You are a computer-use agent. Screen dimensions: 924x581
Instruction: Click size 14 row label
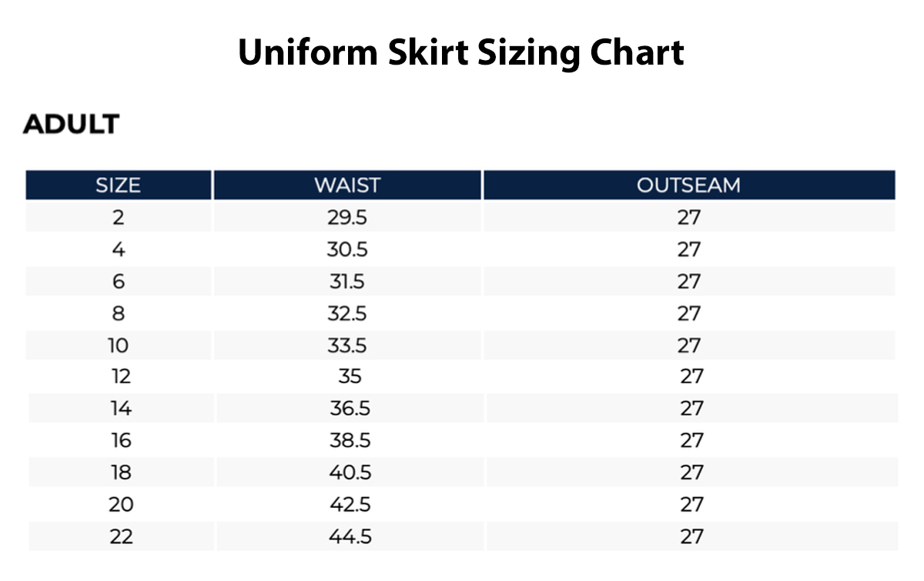point(121,409)
